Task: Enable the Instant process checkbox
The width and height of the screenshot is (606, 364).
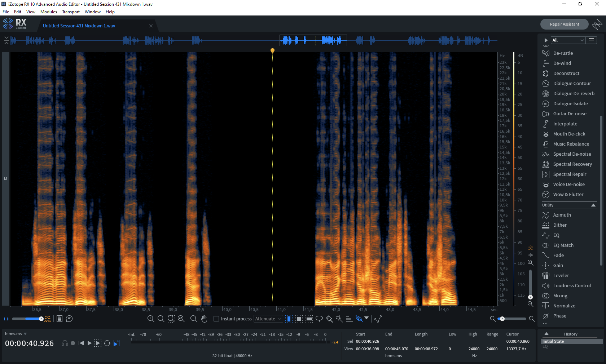Action: point(216,319)
